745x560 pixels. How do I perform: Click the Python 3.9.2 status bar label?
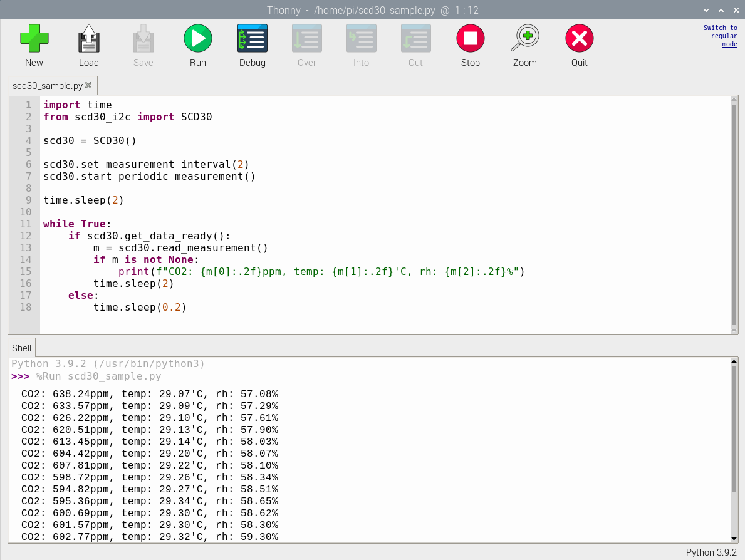(711, 552)
